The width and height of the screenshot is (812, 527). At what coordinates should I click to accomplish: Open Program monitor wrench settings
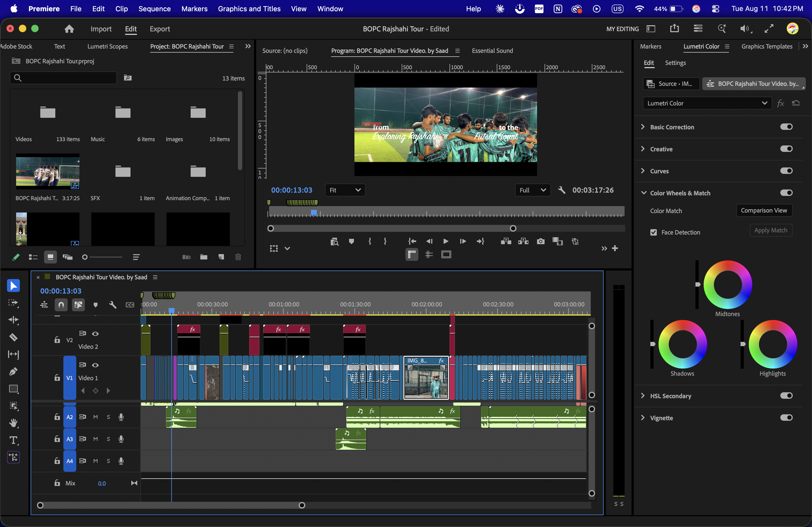click(561, 190)
